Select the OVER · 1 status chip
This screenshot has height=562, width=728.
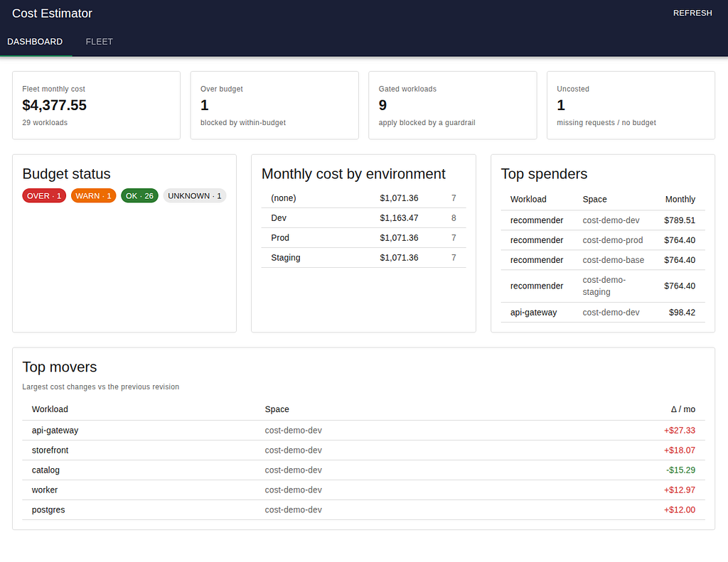tap(44, 196)
